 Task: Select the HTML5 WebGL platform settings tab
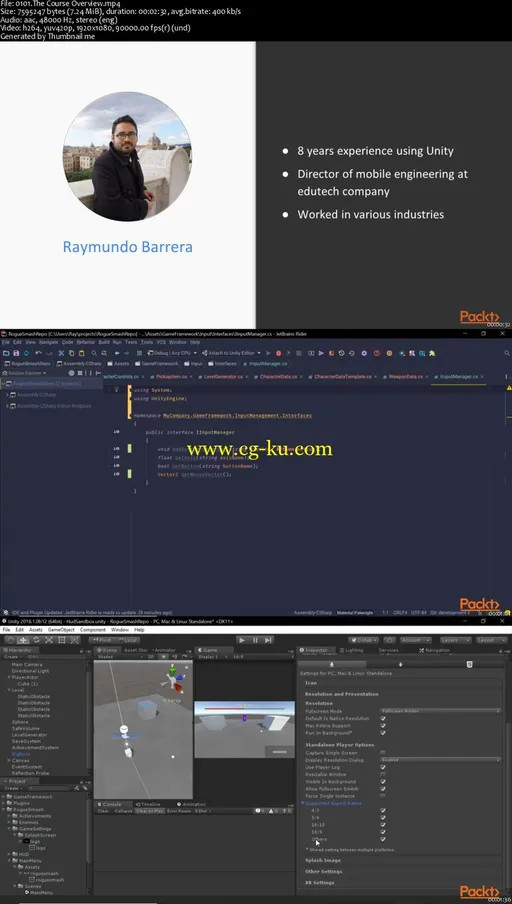click(469, 664)
